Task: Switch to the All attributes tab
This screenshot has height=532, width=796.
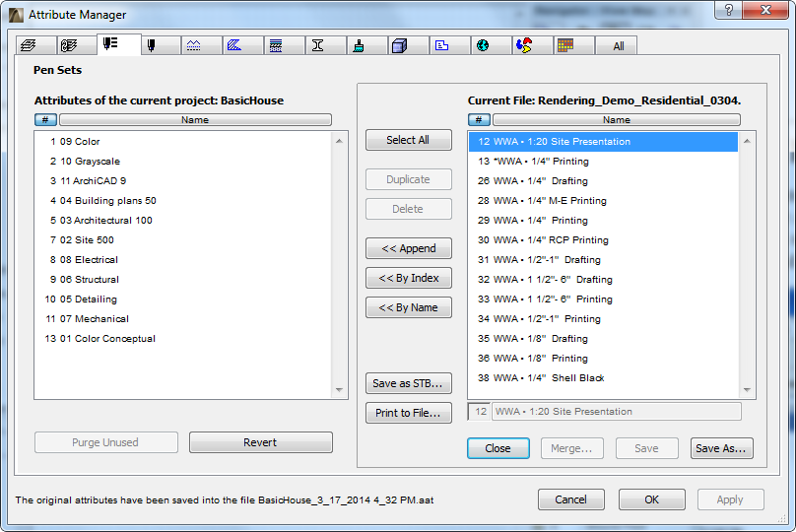Action: tap(616, 45)
